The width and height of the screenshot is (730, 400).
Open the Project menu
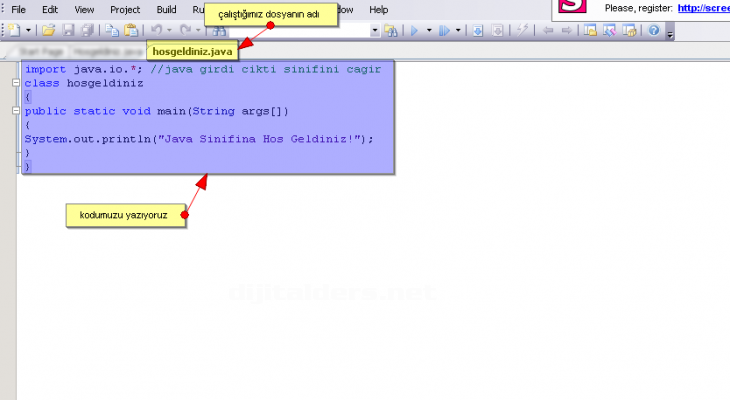click(125, 9)
